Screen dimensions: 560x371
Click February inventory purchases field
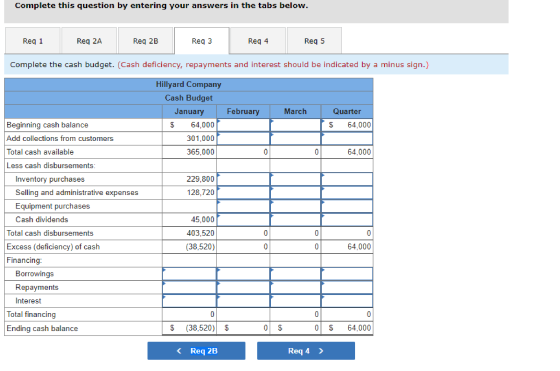coord(243,179)
